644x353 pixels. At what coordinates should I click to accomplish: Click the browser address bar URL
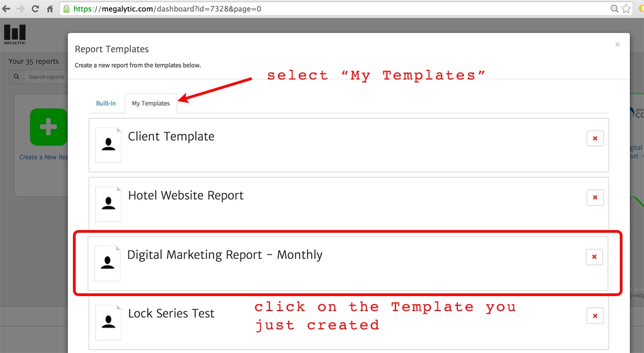coord(167,9)
